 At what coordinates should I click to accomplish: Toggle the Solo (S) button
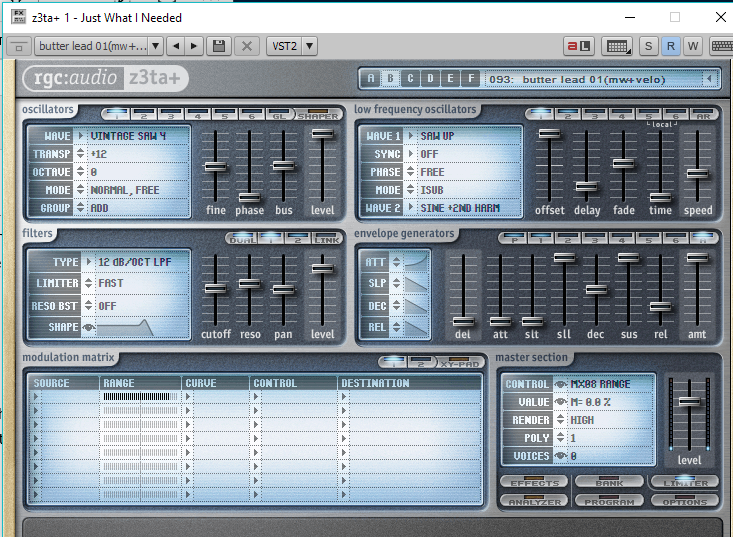point(649,46)
